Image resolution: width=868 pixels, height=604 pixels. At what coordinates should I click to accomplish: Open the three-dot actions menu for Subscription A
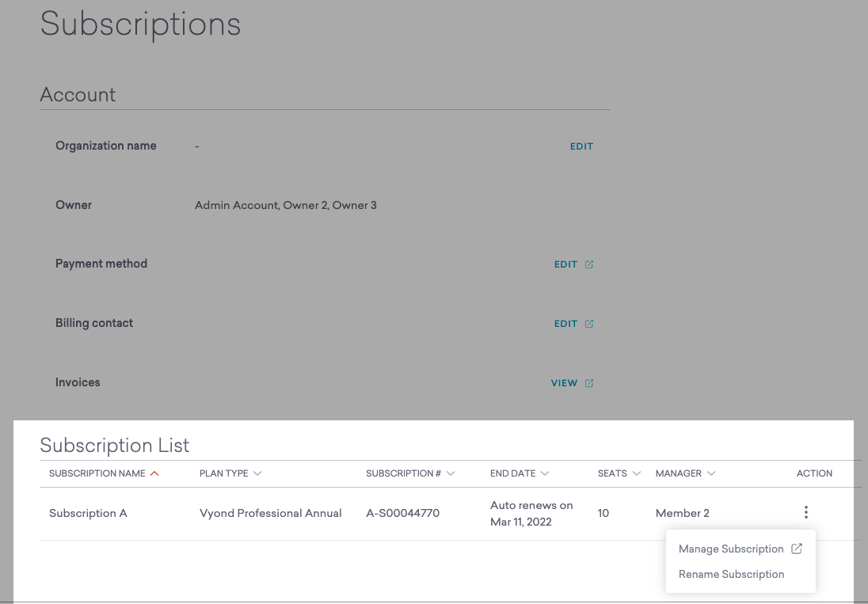click(x=805, y=512)
